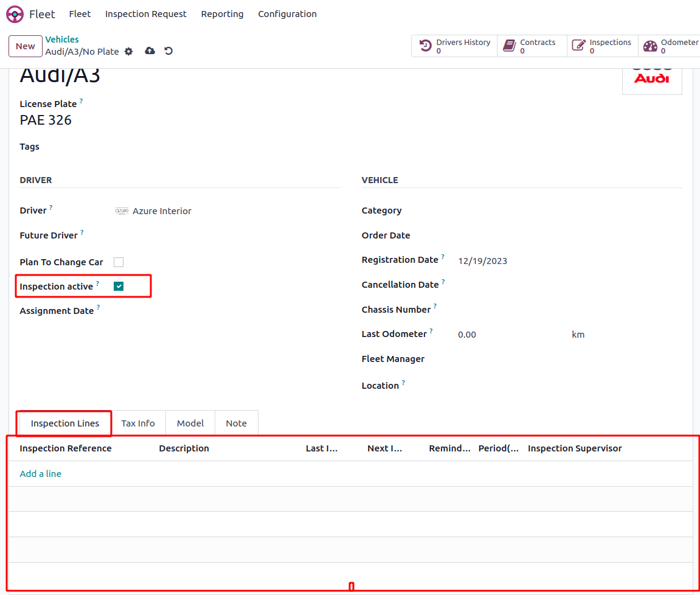The image size is (700, 595).
Task: Sort by Period(... column header
Action: click(499, 448)
